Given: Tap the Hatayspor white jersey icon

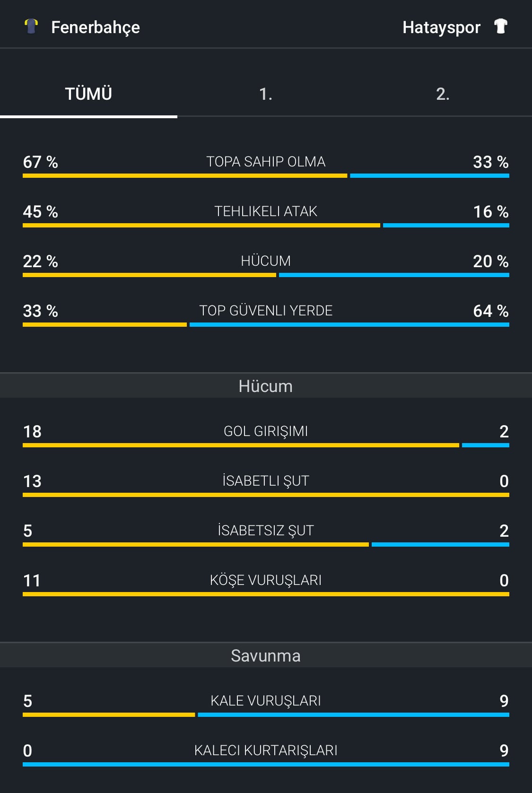Looking at the screenshot, I should pos(500,26).
